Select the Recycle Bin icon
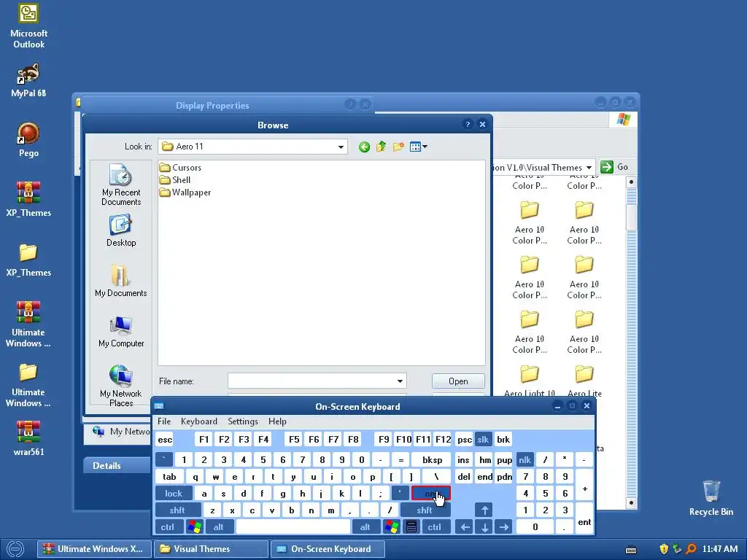747x560 pixels. 711,498
